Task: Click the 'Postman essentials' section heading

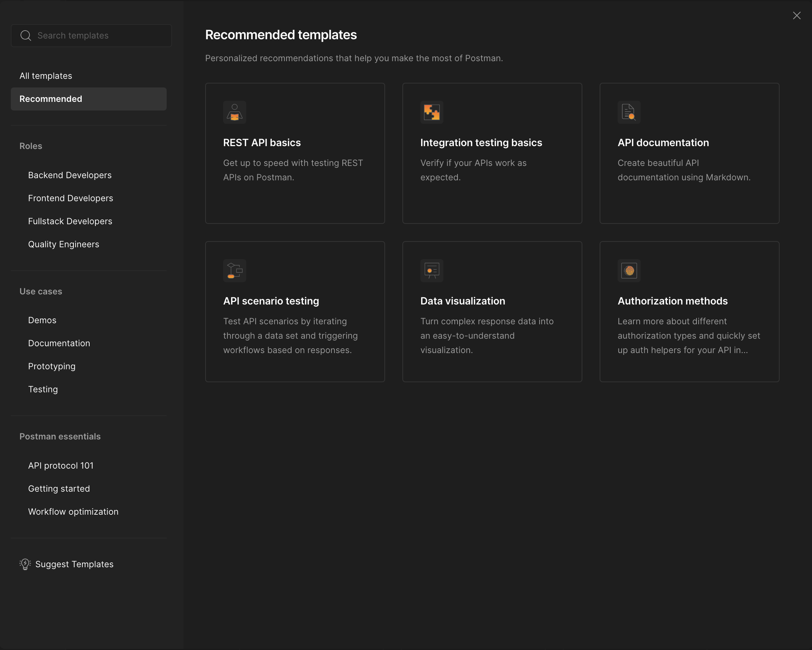Action: point(60,436)
